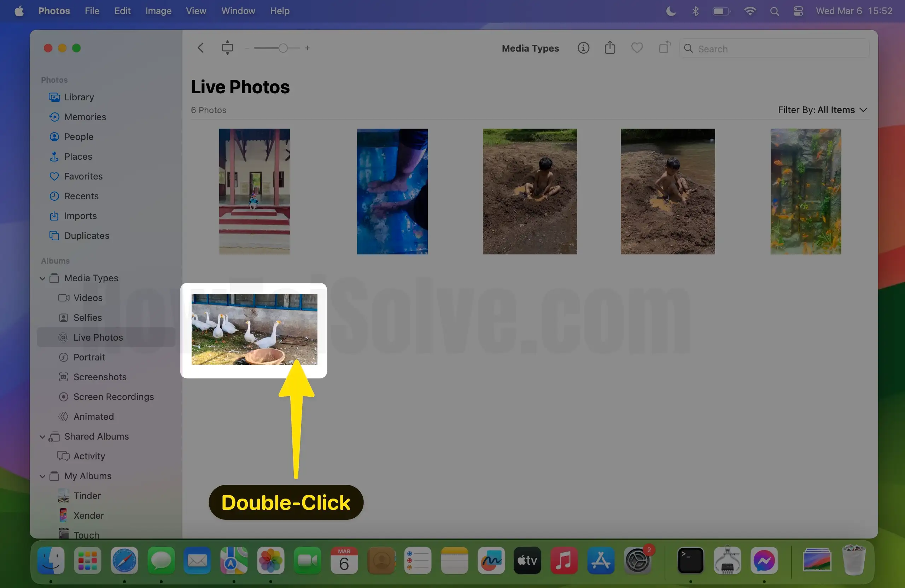The image size is (905, 588).
Task: Click the aspect ratio zoom icon
Action: click(x=227, y=48)
